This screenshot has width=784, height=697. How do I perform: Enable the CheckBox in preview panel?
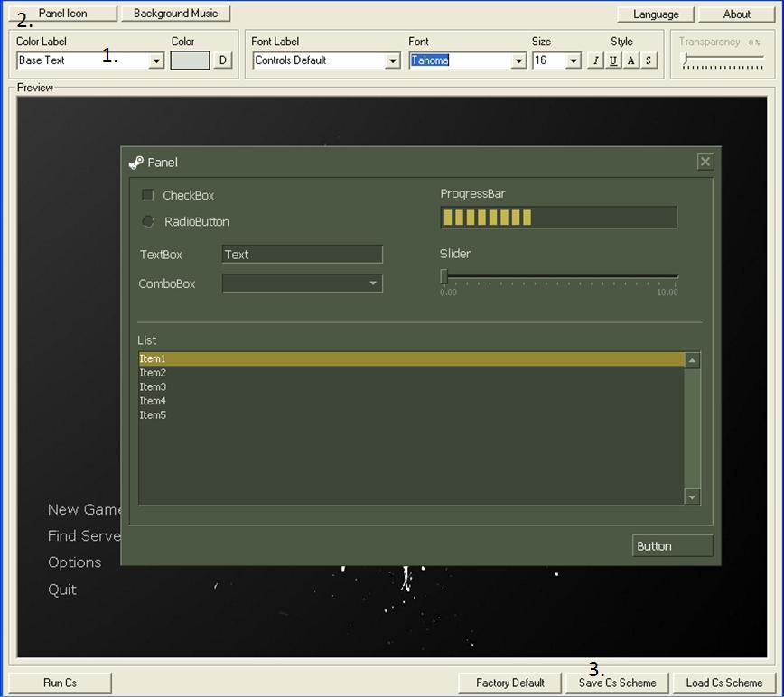[x=148, y=195]
